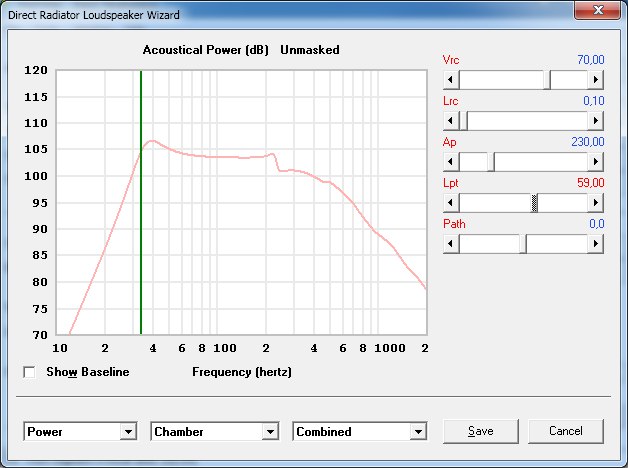Click the Save button
Screen dimensions: 628x468
pyautogui.click(x=481, y=431)
